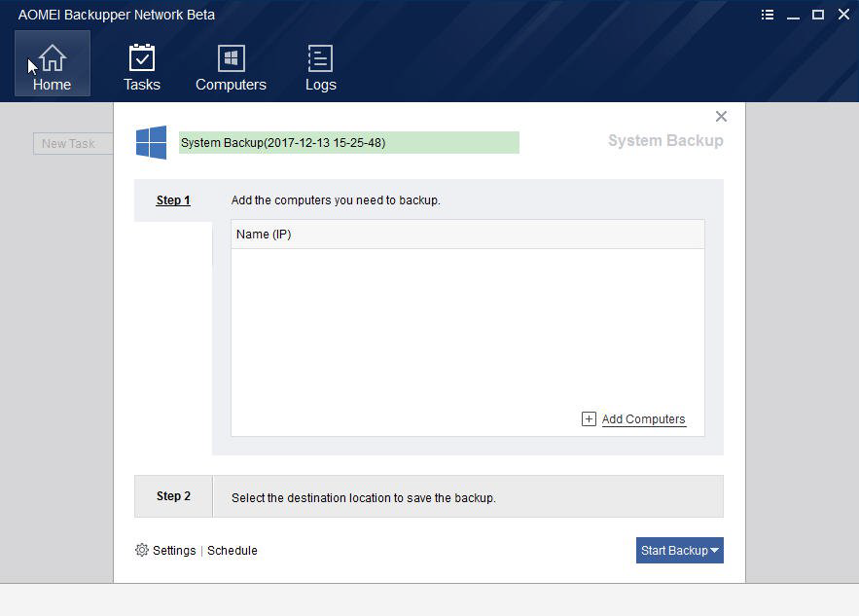
Task: Open the Logs notebook icon
Action: 320,58
